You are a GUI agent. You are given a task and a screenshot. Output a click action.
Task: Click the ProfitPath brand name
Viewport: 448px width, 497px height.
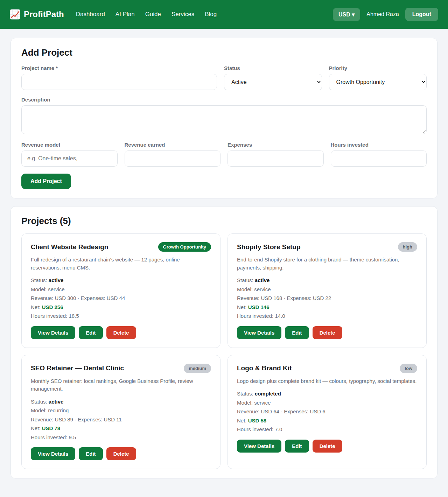(44, 14)
